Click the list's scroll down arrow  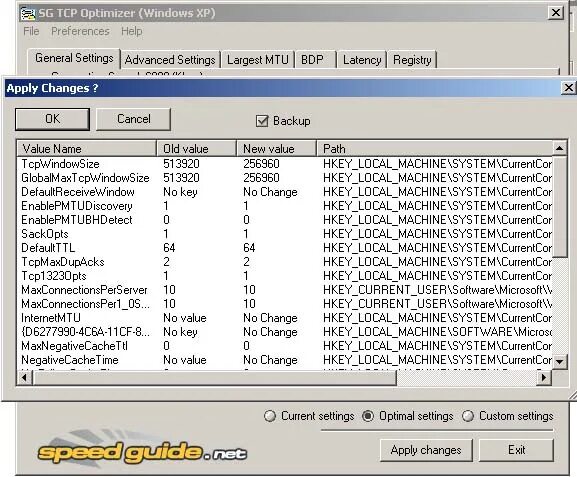tap(559, 361)
